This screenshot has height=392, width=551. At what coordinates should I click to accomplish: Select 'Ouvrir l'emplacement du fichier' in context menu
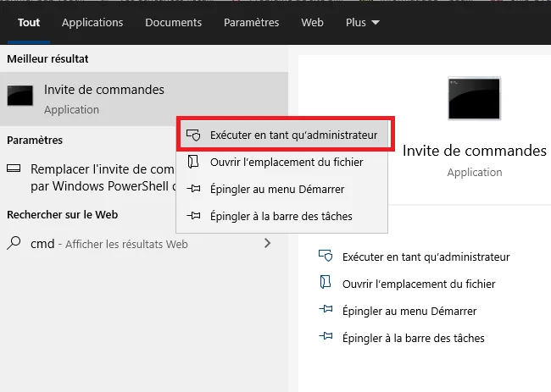coord(287,162)
